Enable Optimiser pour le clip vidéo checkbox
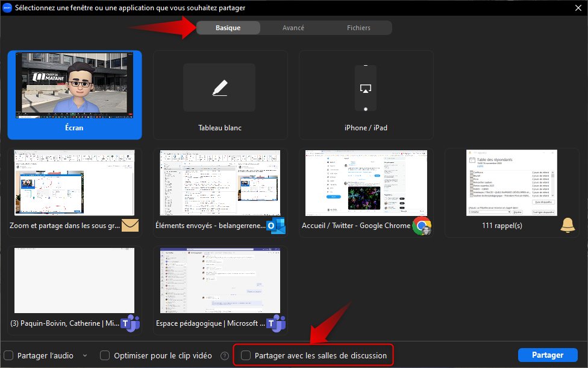This screenshot has height=368, width=588. pyautogui.click(x=105, y=355)
